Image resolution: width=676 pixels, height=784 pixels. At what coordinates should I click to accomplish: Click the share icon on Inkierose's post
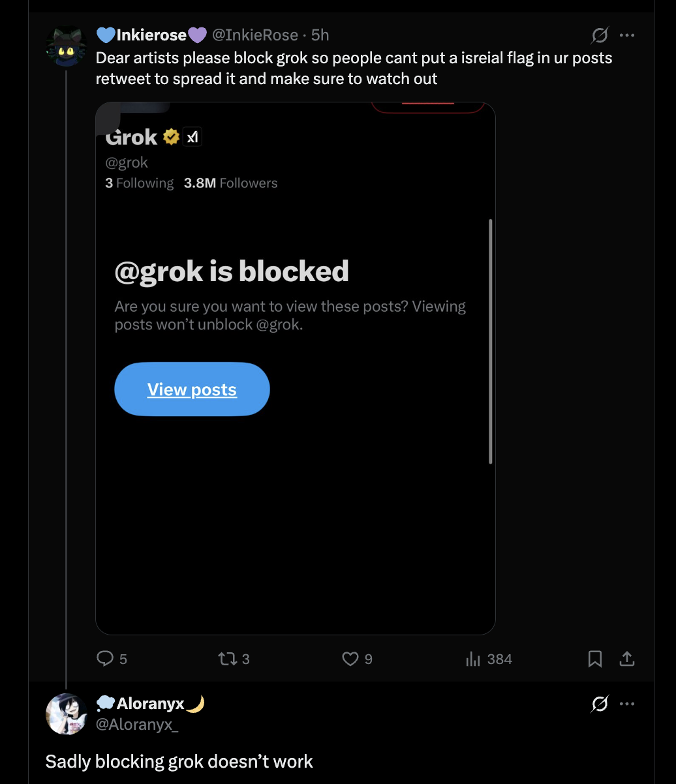pyautogui.click(x=626, y=659)
